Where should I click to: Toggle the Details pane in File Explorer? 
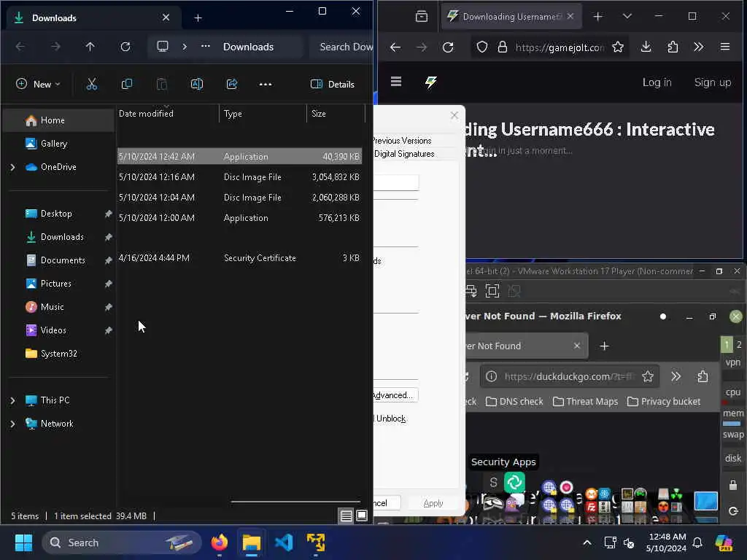pos(332,85)
